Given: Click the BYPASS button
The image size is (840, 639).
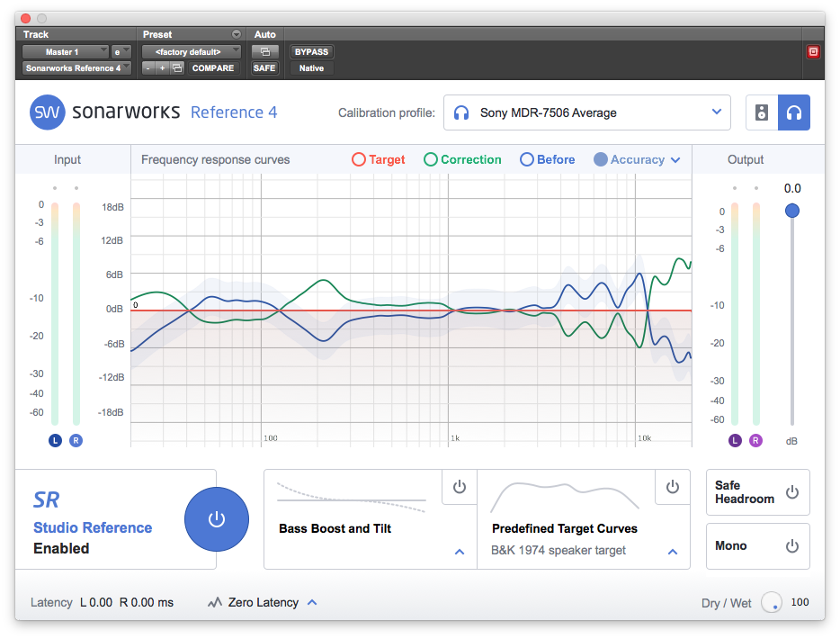Looking at the screenshot, I should click(311, 52).
